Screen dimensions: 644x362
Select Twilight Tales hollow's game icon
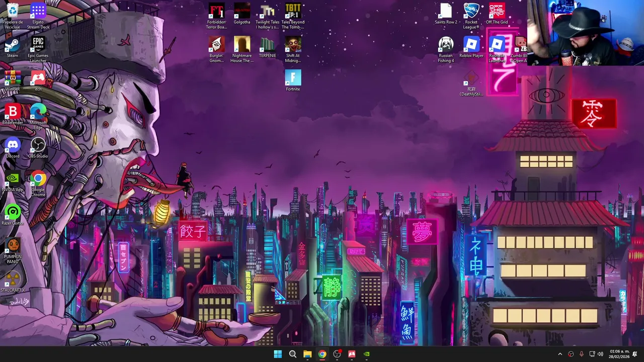click(x=268, y=16)
